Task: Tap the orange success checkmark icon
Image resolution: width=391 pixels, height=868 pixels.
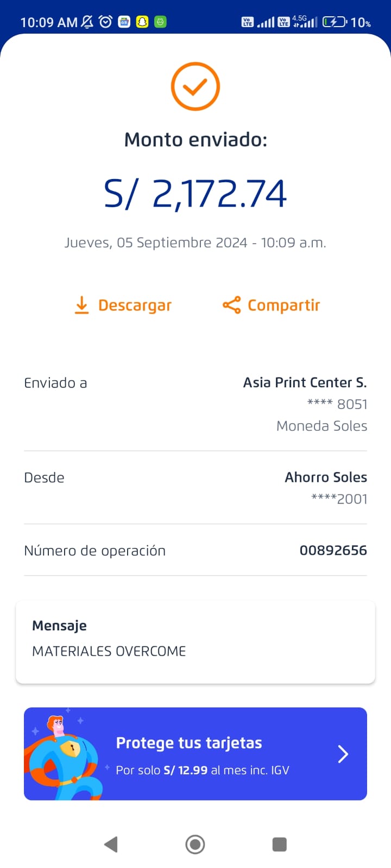Action: (x=195, y=87)
